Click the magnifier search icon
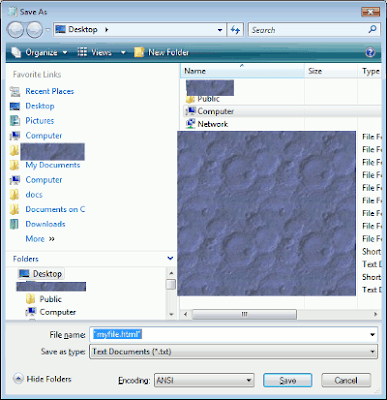Screen dimensions: 387x400 click(x=373, y=29)
